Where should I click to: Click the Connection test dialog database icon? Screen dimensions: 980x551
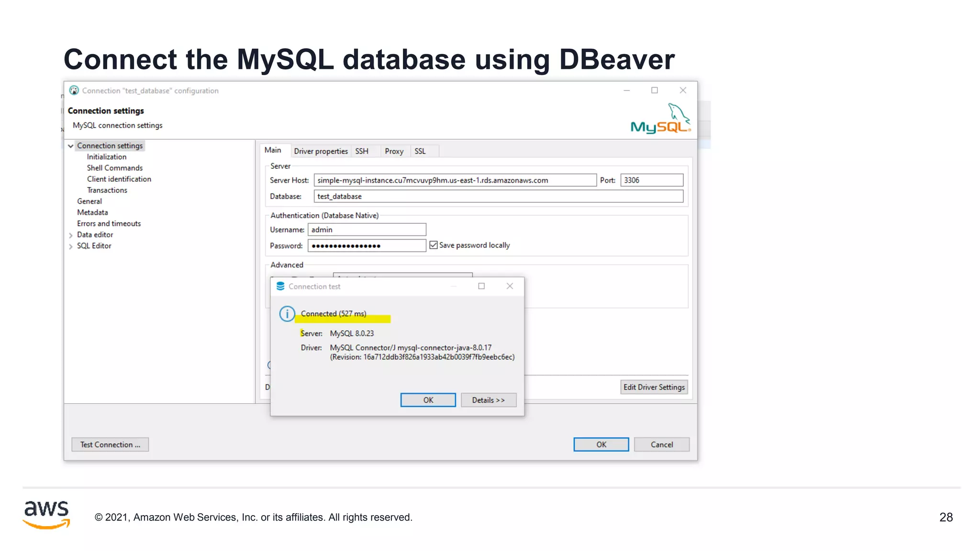click(280, 286)
